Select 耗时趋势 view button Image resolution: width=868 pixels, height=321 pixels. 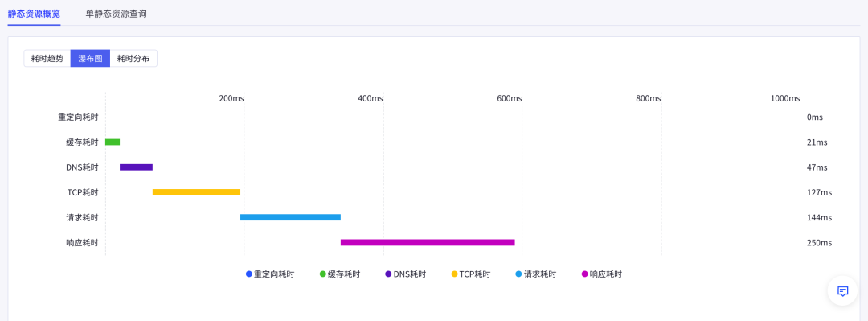47,58
